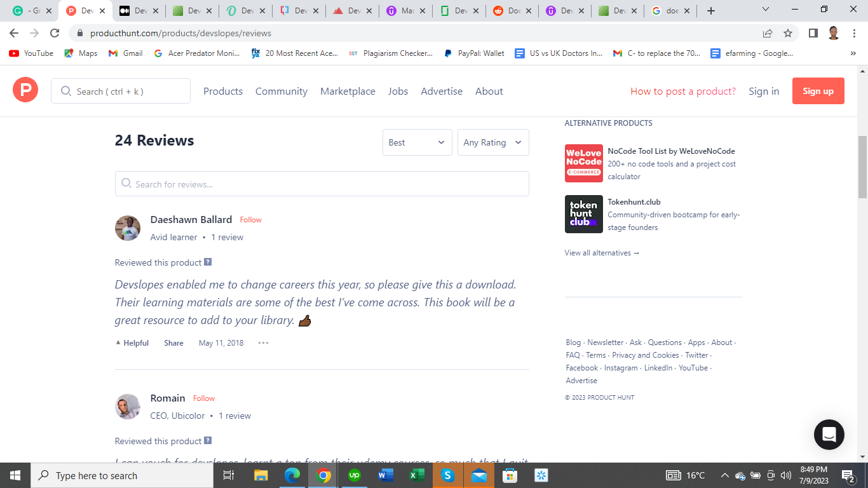The image size is (868, 488).
Task: Open Microsoft Word from the taskbar
Action: (x=386, y=475)
